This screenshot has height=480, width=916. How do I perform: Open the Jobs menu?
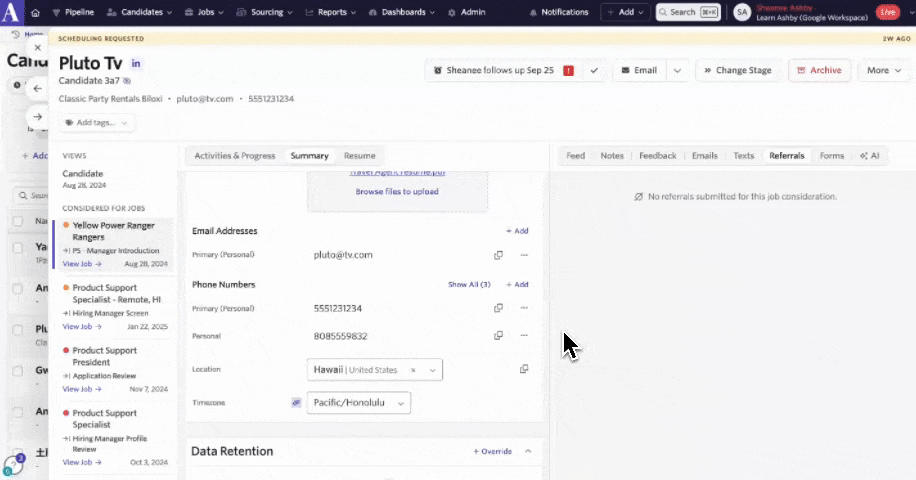[204, 12]
